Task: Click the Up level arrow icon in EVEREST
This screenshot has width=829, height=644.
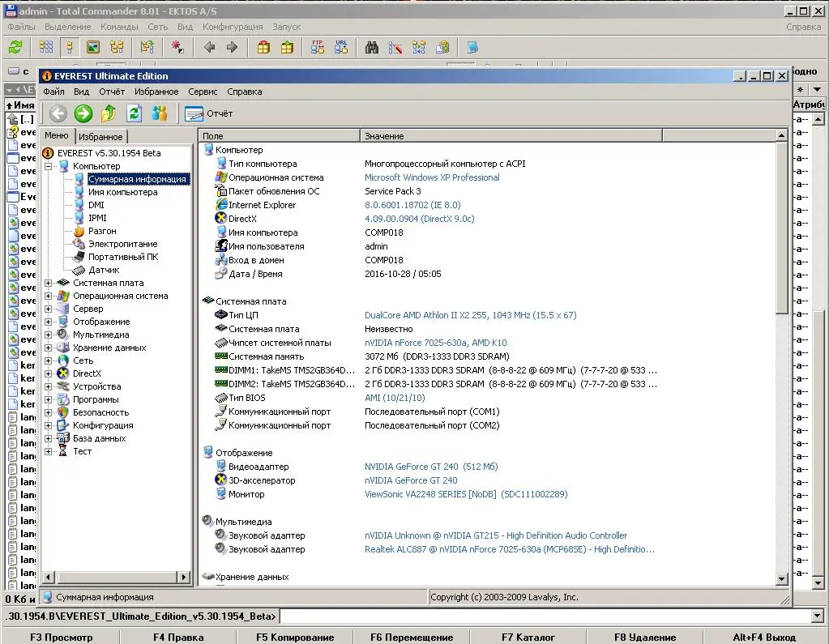Action: click(x=109, y=113)
